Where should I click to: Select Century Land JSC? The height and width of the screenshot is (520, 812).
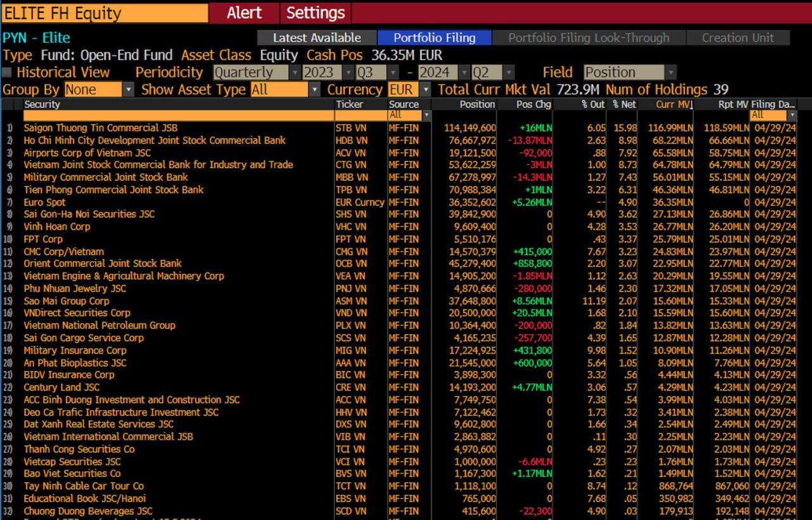click(x=62, y=387)
